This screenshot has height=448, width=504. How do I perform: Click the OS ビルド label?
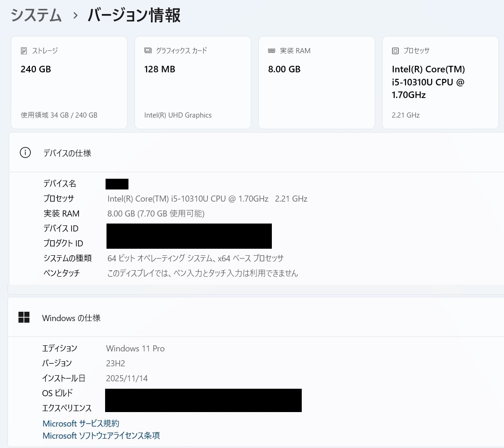point(57,393)
